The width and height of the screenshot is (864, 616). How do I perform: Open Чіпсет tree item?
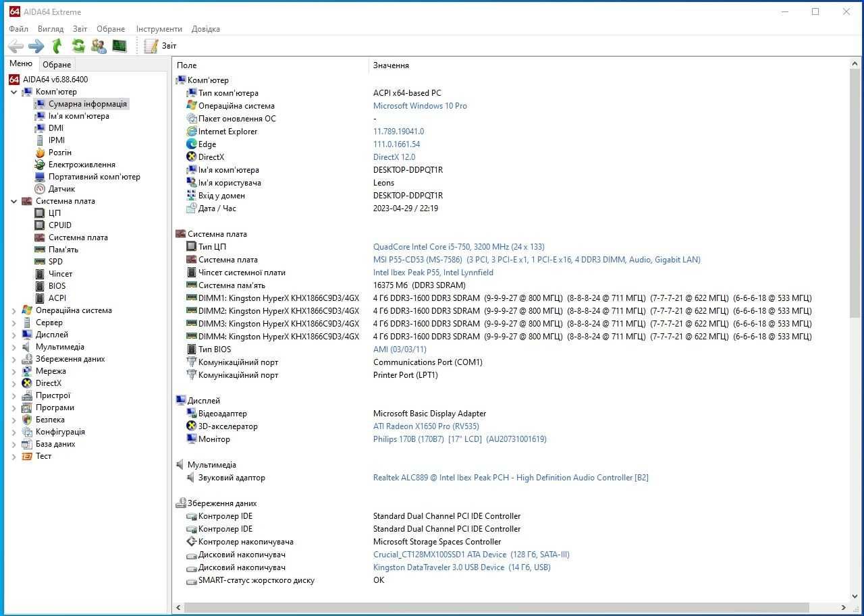click(x=60, y=274)
